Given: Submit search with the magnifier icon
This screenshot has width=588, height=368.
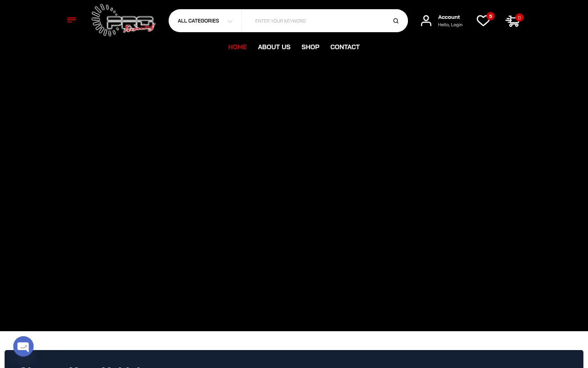Looking at the screenshot, I should tap(396, 21).
